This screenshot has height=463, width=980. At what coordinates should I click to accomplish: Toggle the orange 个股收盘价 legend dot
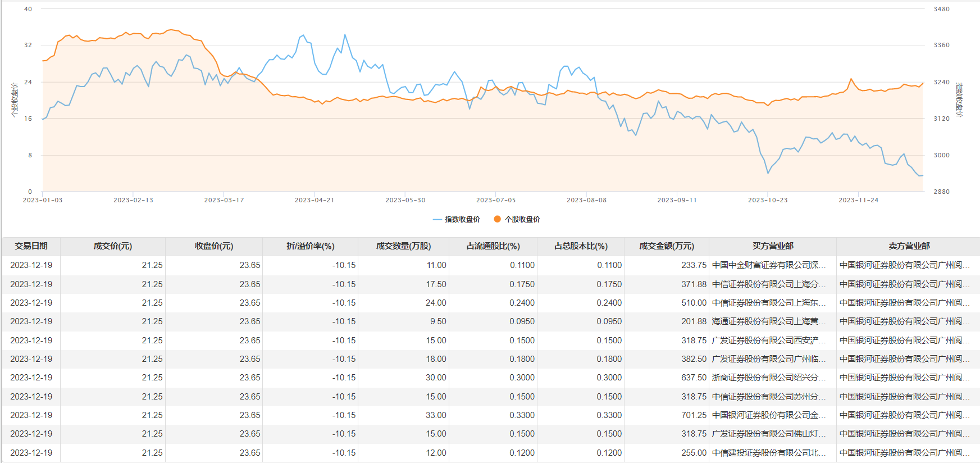[497, 219]
